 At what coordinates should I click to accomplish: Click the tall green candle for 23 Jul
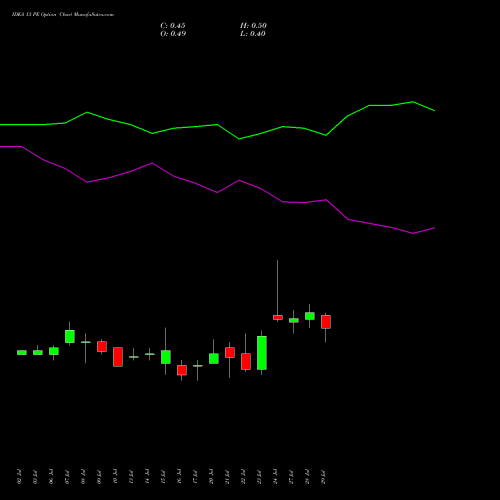pos(262,353)
